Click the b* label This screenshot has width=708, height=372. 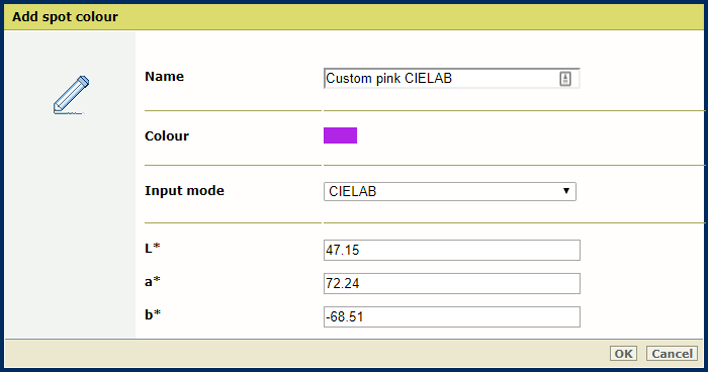point(153,314)
